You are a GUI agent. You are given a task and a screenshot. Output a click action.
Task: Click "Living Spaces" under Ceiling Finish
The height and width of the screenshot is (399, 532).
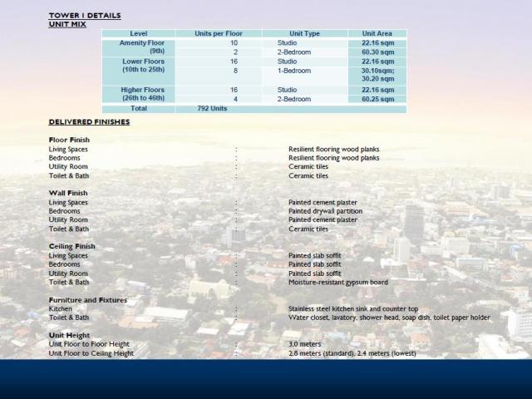[x=68, y=256]
